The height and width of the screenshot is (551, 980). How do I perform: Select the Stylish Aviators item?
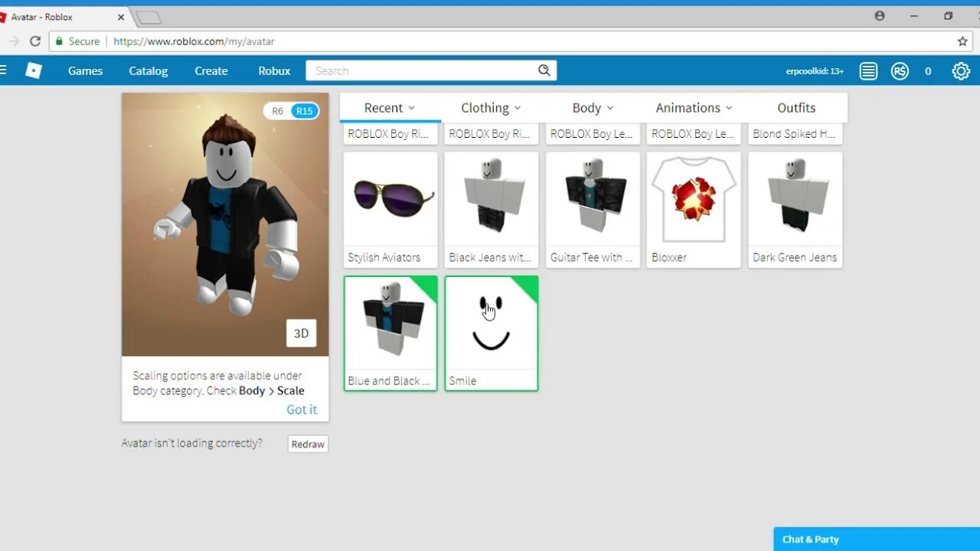click(390, 210)
